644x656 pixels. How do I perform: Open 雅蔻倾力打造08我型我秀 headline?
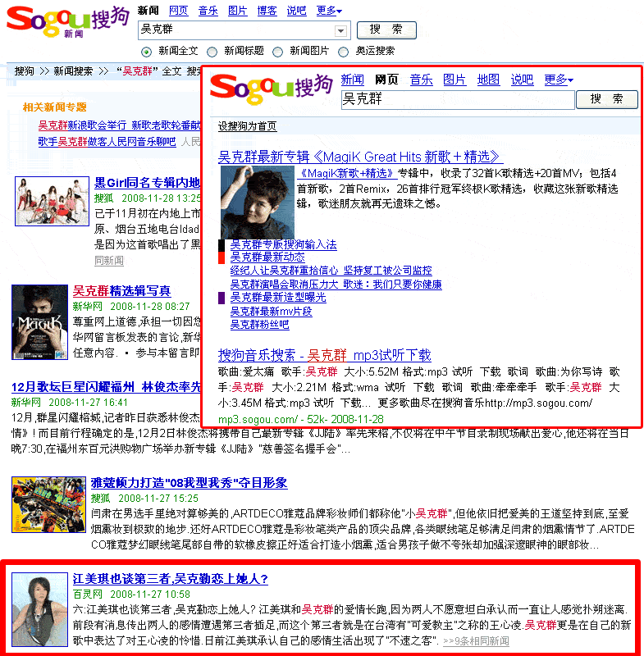click(189, 483)
